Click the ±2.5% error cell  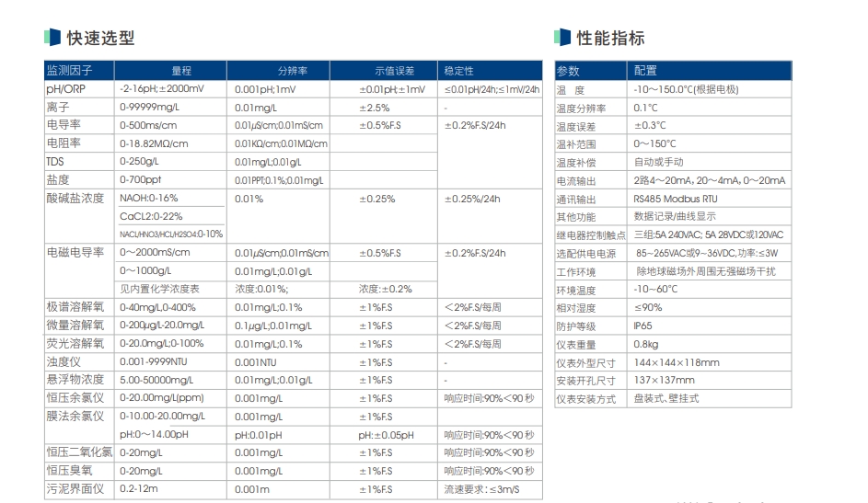pos(375,108)
